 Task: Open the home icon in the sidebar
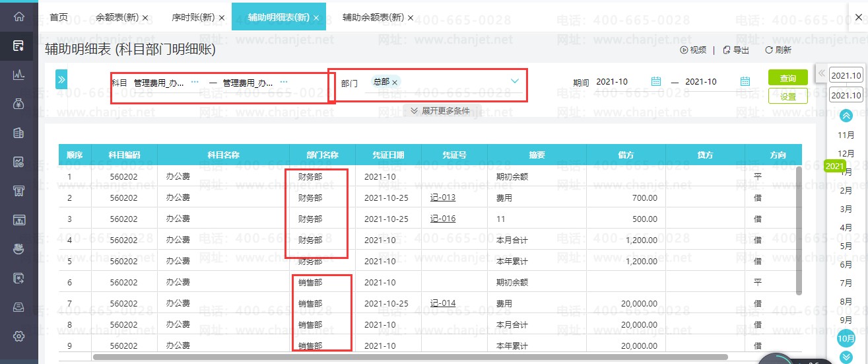(x=18, y=17)
